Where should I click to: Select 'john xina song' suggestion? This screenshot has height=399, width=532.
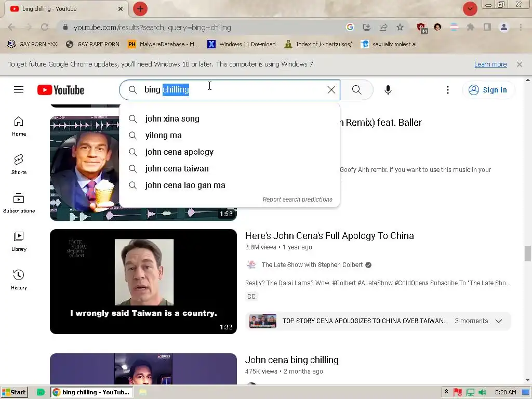[x=229, y=119]
